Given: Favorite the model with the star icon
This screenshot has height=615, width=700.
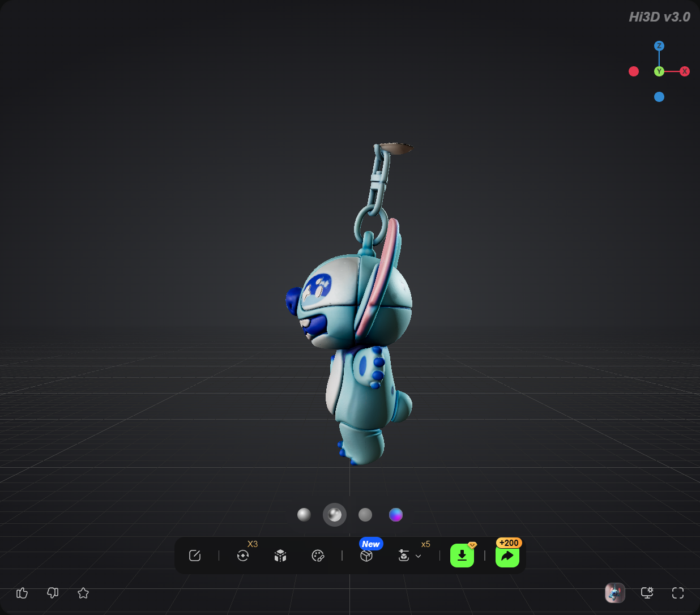Looking at the screenshot, I should coord(83,593).
